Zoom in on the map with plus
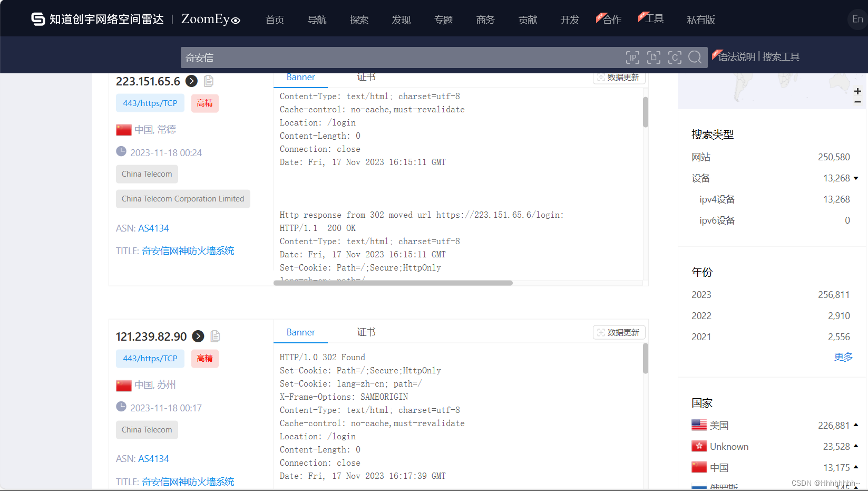The image size is (868, 491). coord(857,91)
